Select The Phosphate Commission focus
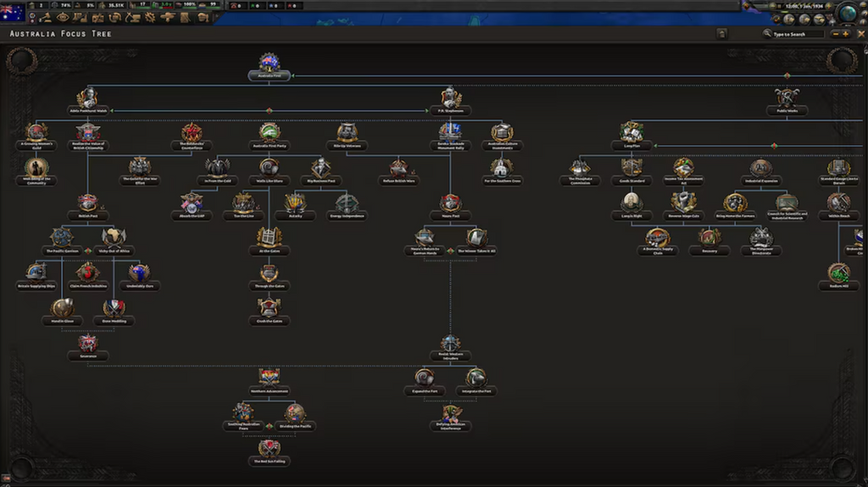868x487 pixels. point(580,172)
